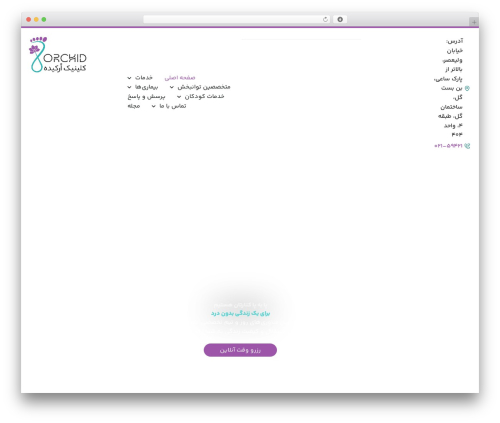Click the browser address bar field
Screen dimensions: 500x423
pyautogui.click(x=237, y=20)
